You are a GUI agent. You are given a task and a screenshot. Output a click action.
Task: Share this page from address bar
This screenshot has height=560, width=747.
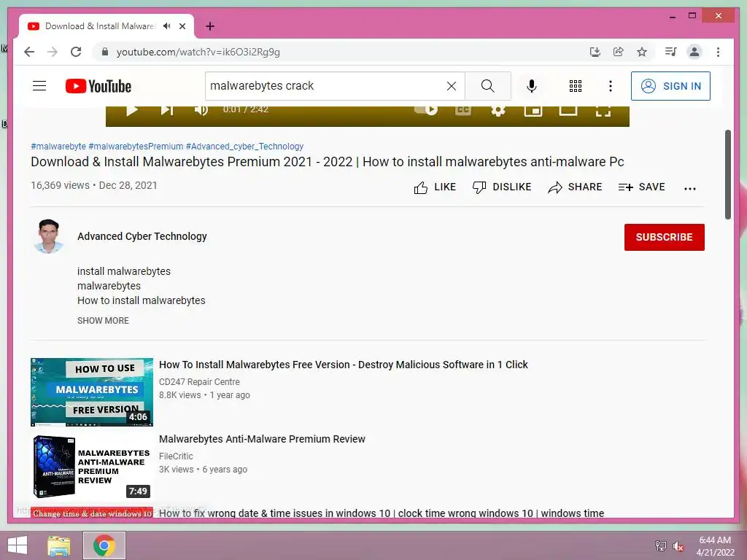click(x=619, y=52)
